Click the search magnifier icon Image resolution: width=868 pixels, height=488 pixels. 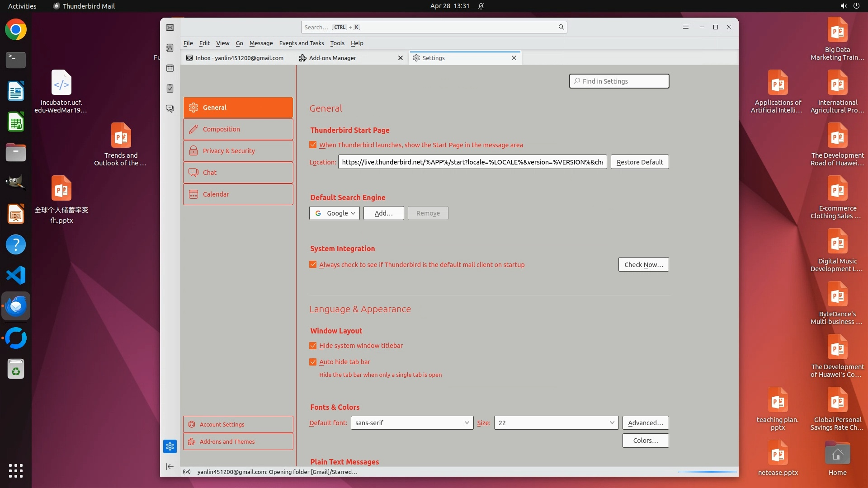[x=561, y=27]
